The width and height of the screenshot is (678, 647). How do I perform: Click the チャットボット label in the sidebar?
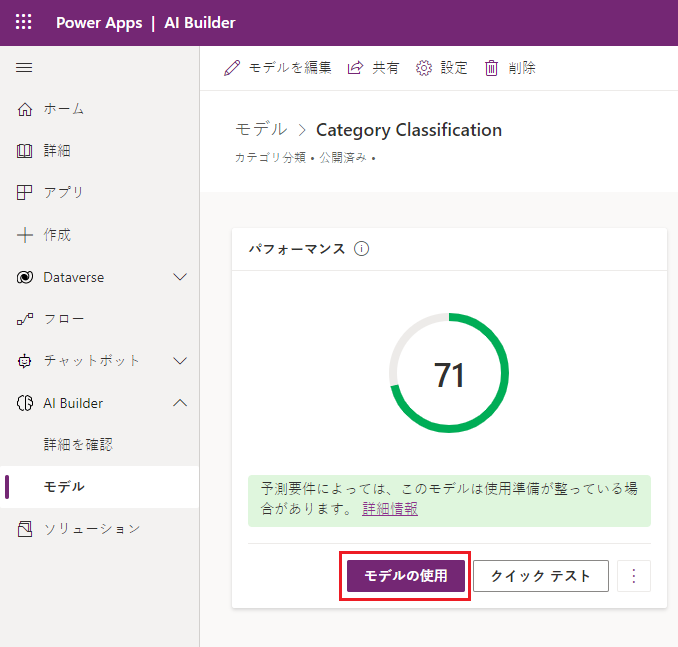92,361
